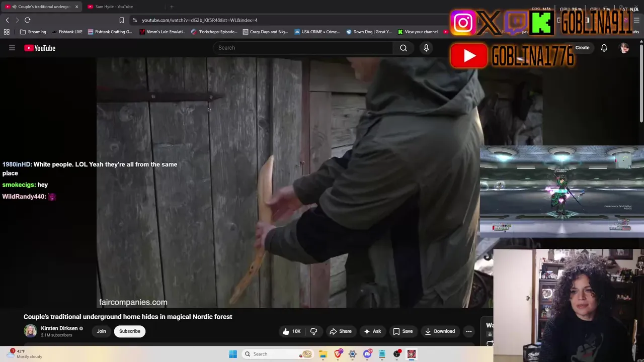This screenshot has height=362, width=644.
Task: Open the YouTube hamburger guide menu
Action: tap(12, 48)
